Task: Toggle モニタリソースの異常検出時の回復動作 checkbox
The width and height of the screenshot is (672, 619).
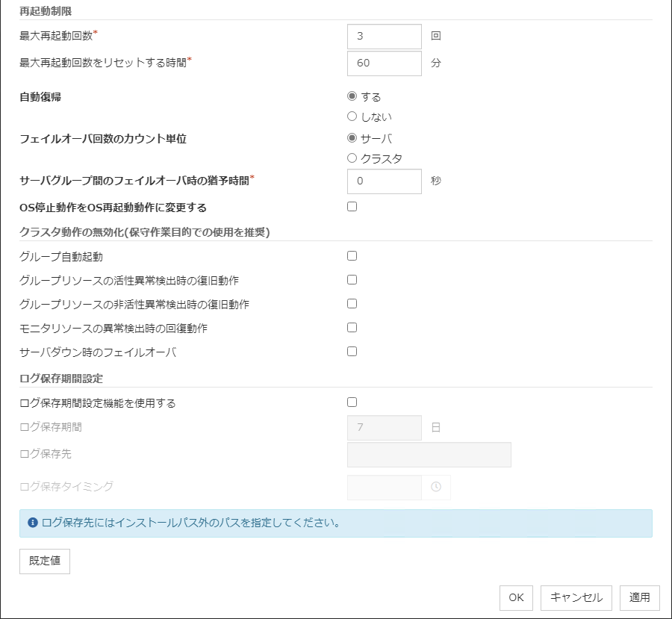Action: click(x=352, y=328)
